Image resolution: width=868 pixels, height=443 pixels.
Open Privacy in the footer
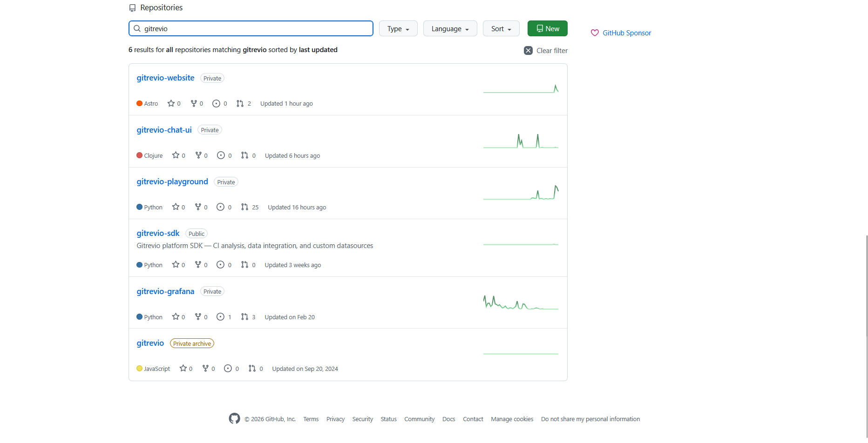pyautogui.click(x=335, y=419)
